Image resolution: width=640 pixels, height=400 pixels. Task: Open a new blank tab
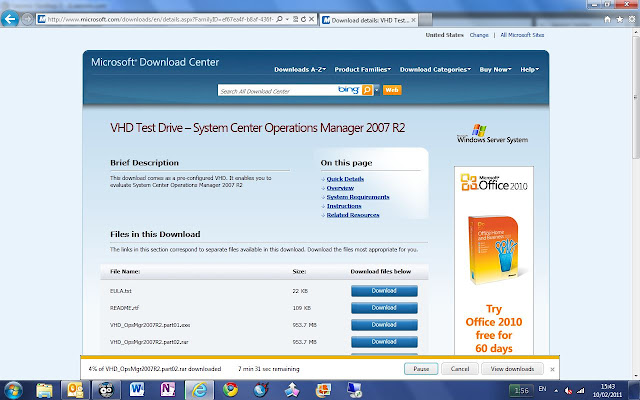tap(425, 20)
